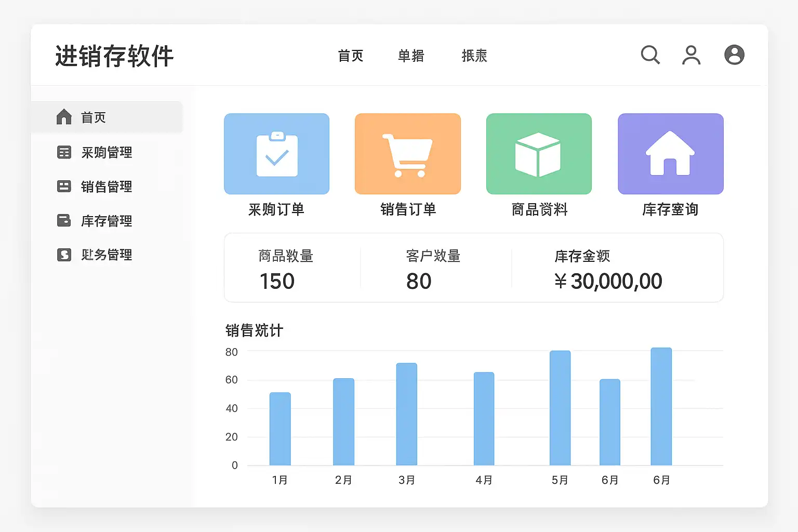Image resolution: width=798 pixels, height=532 pixels.
Task: Open the outlined user profile icon
Action: pyautogui.click(x=691, y=55)
